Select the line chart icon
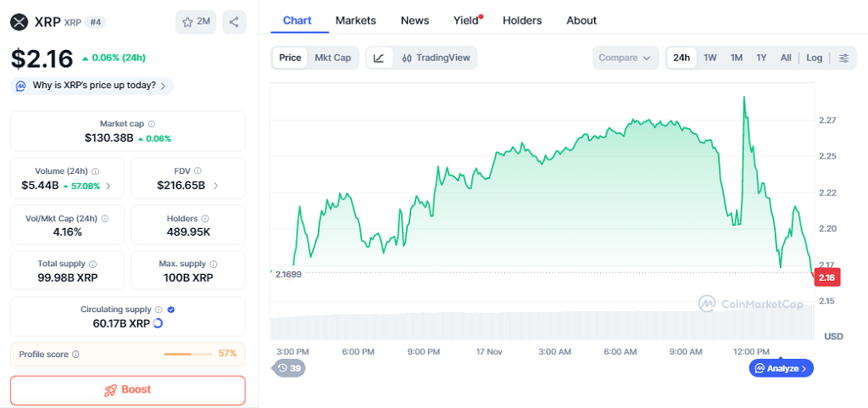 379,58
